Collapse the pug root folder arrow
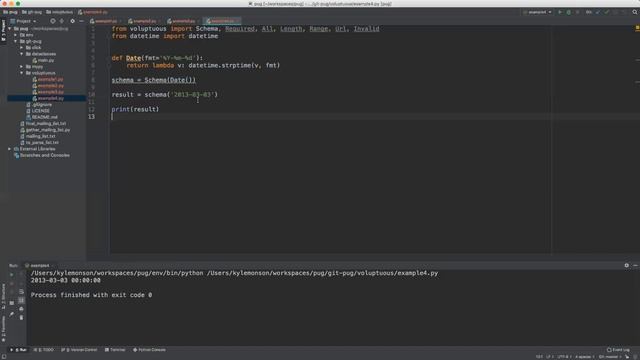640x360 pixels. point(9,29)
